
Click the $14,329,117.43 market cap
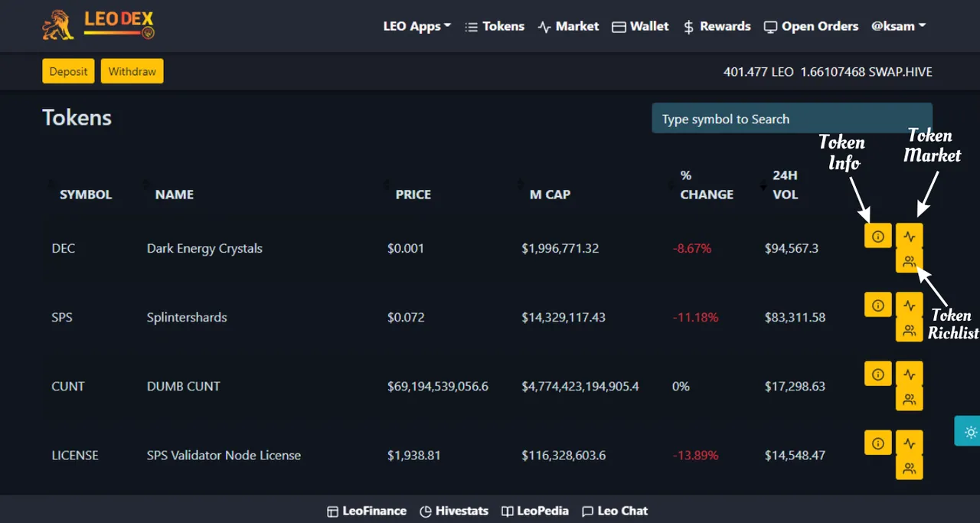[563, 317]
